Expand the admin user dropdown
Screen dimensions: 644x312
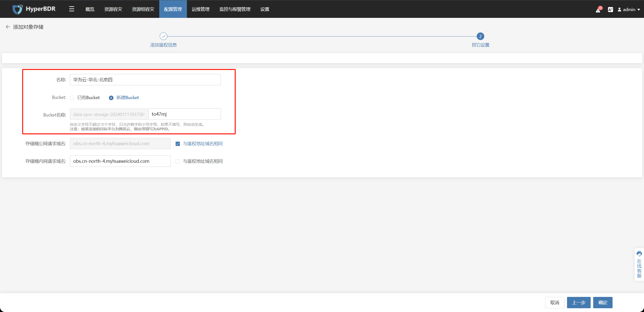[629, 10]
